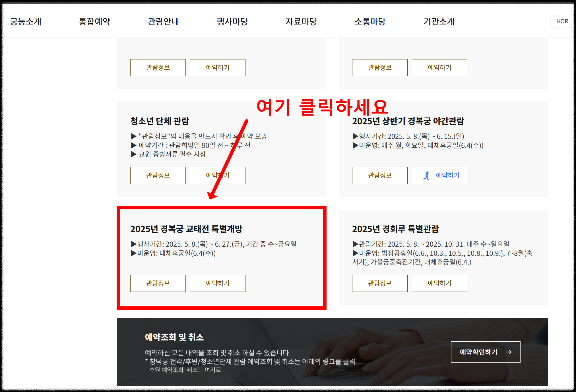Image resolution: width=576 pixels, height=392 pixels.
Task: Click 예약하기 in top-right partially visible card
Action: pos(439,68)
